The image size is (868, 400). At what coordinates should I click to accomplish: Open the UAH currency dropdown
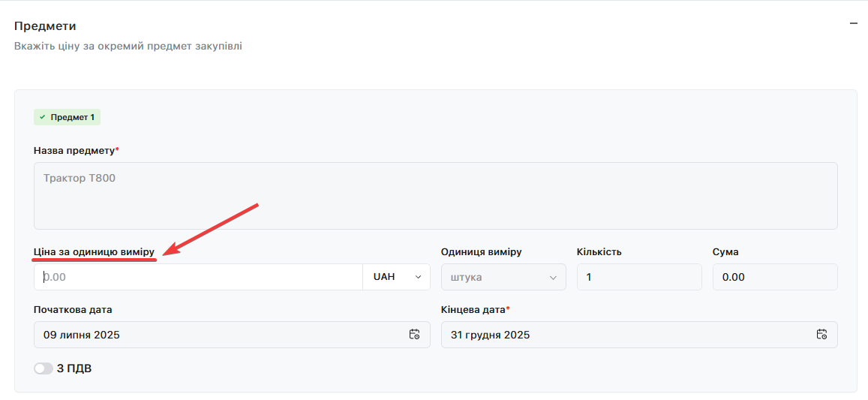point(396,277)
